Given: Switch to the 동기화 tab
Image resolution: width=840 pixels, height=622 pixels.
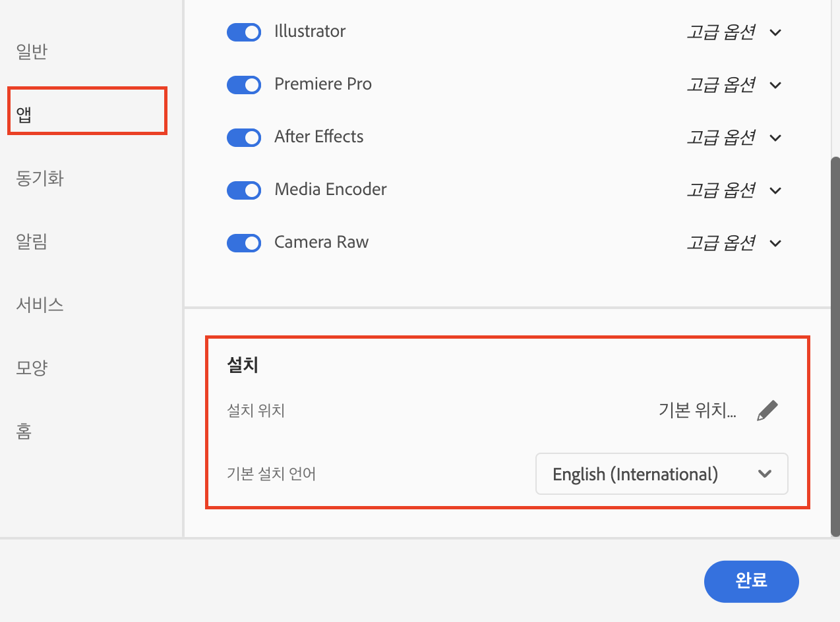Looking at the screenshot, I should [40, 178].
